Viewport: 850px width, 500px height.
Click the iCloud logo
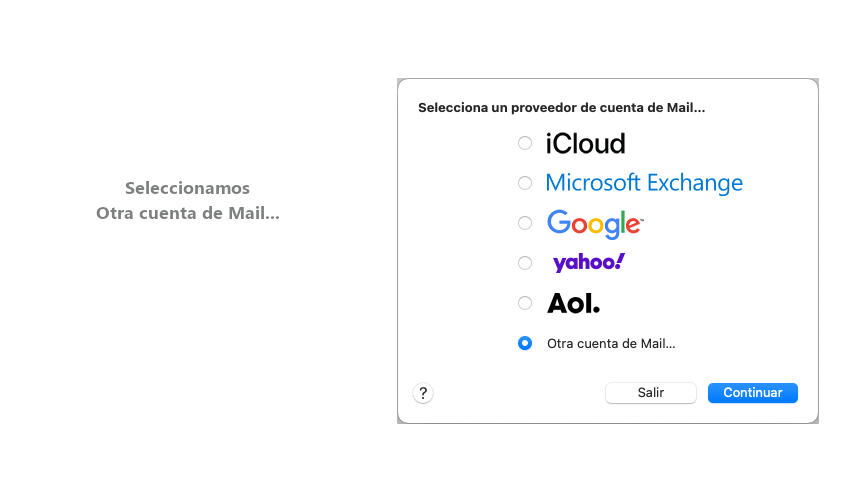click(x=585, y=143)
